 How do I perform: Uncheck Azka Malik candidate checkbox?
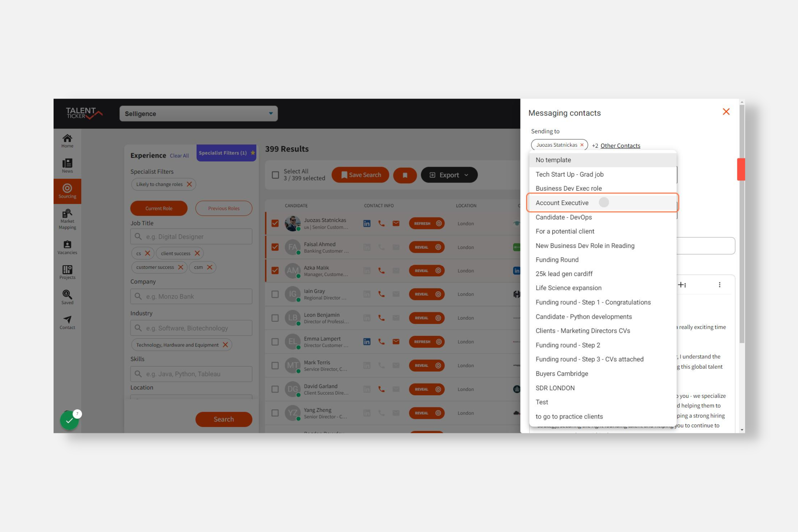[275, 271]
